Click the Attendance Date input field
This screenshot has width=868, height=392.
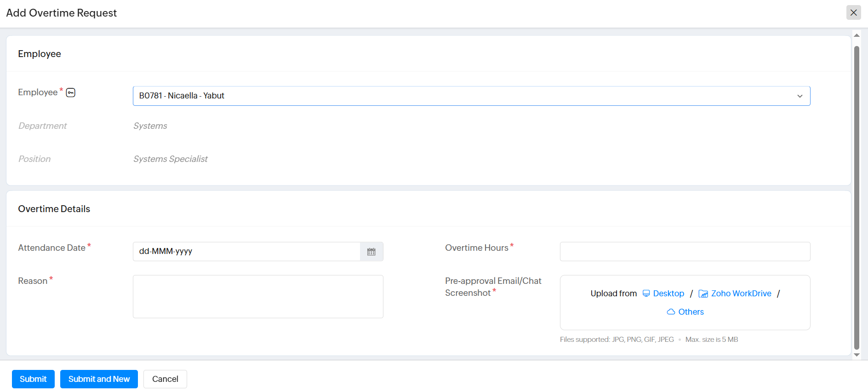point(246,252)
